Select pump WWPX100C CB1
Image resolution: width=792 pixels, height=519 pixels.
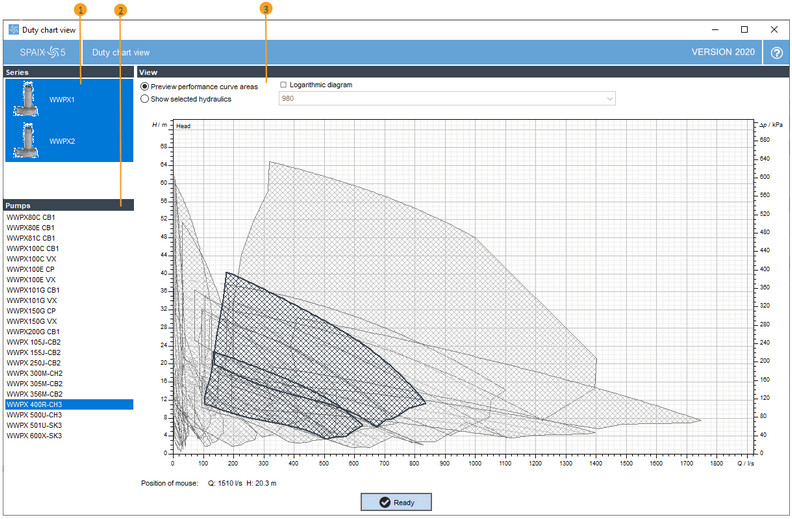pyautogui.click(x=69, y=248)
